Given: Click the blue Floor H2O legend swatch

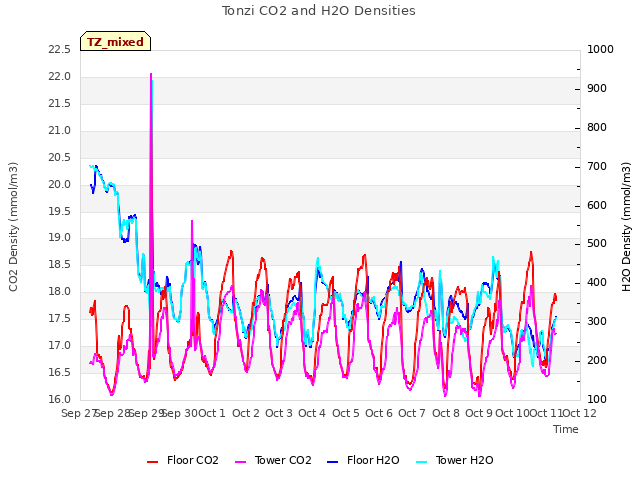Looking at the screenshot, I should tap(333, 462).
